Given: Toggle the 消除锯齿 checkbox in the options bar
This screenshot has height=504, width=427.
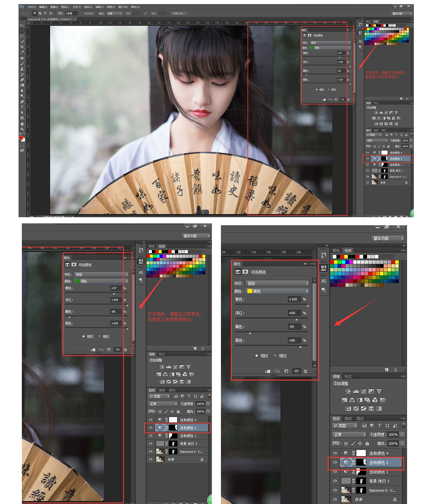Looking at the screenshot, I should click(81, 13).
